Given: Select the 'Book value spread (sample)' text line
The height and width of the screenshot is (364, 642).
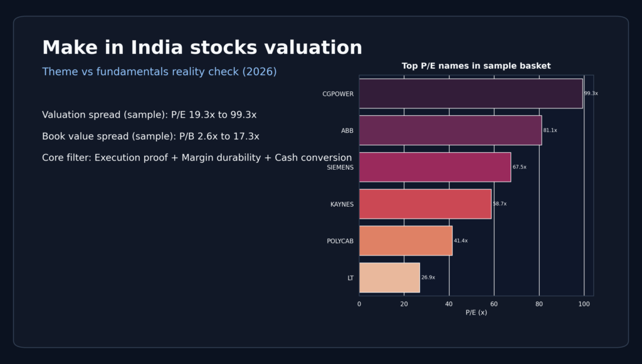Looking at the screenshot, I should (x=150, y=136).
